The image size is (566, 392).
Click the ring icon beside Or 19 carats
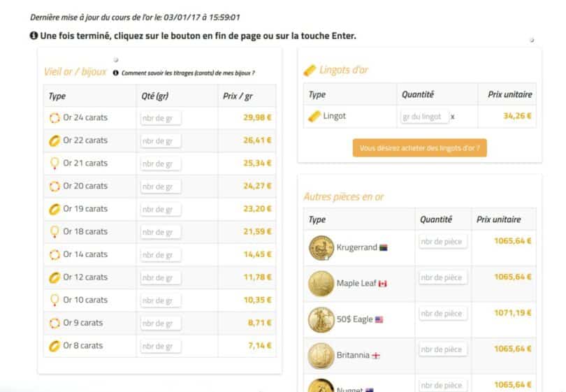coord(55,209)
